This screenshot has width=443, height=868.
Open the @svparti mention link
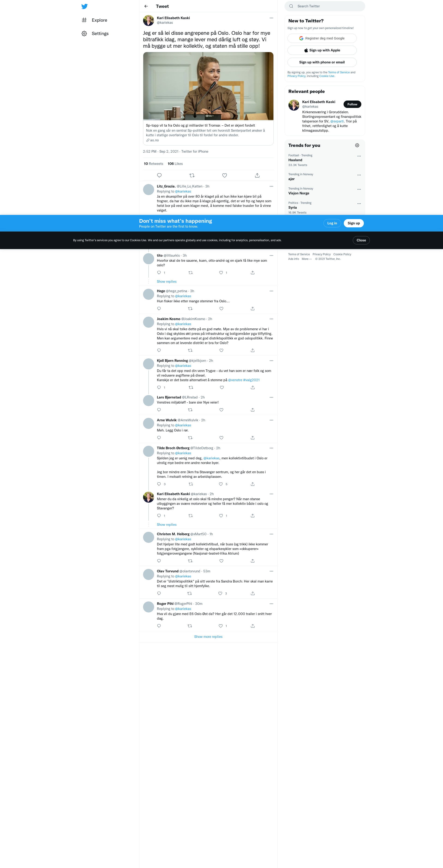coord(337,121)
